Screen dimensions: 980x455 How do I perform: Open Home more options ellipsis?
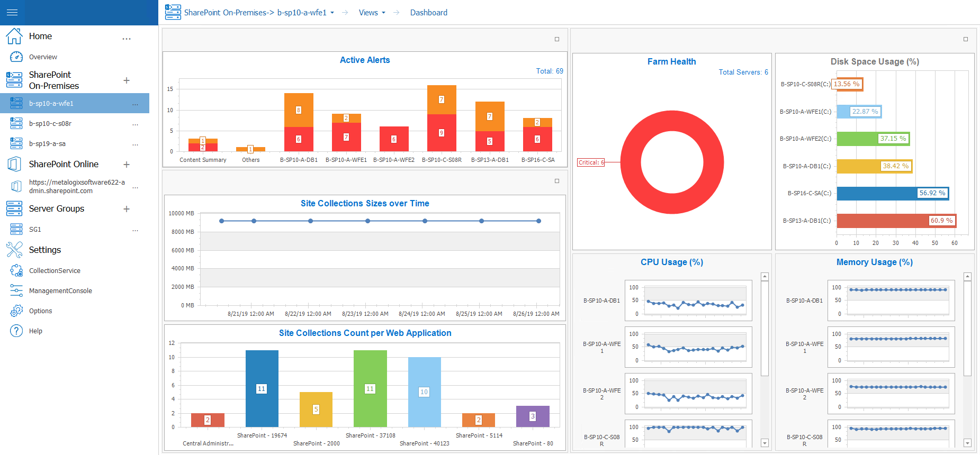pos(127,39)
